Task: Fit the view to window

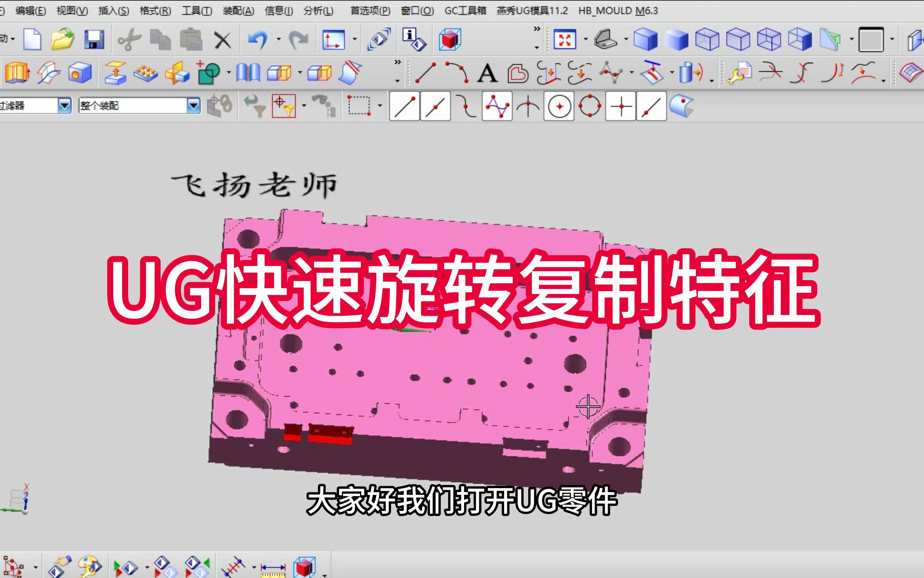Action: [565, 39]
